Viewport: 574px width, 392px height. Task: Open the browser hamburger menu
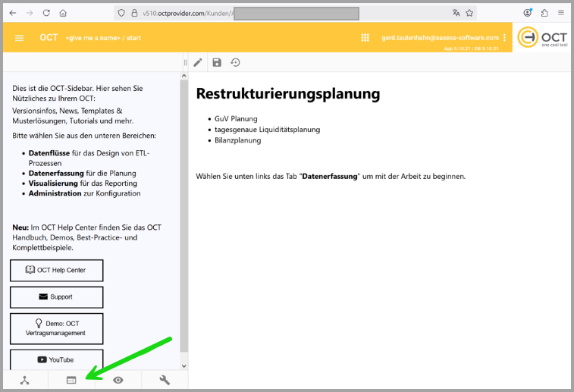click(x=561, y=13)
